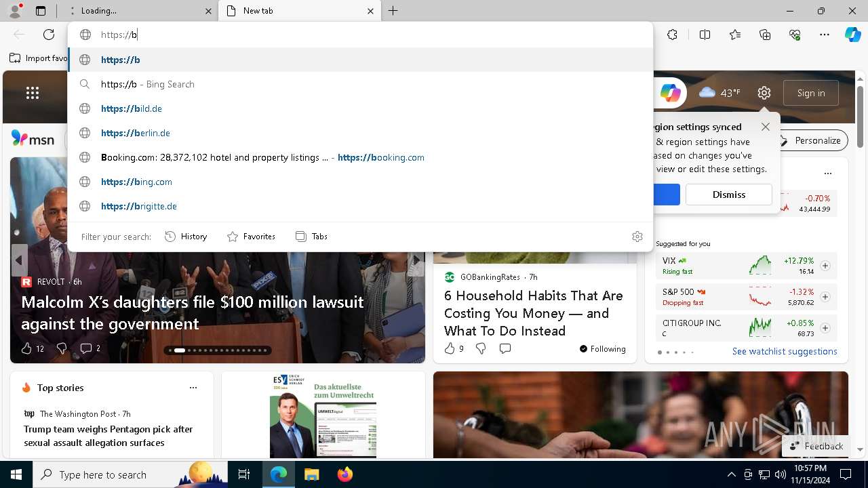Open watchlist card more options ellipsis
Screen dimensions: 868x488
828,174
